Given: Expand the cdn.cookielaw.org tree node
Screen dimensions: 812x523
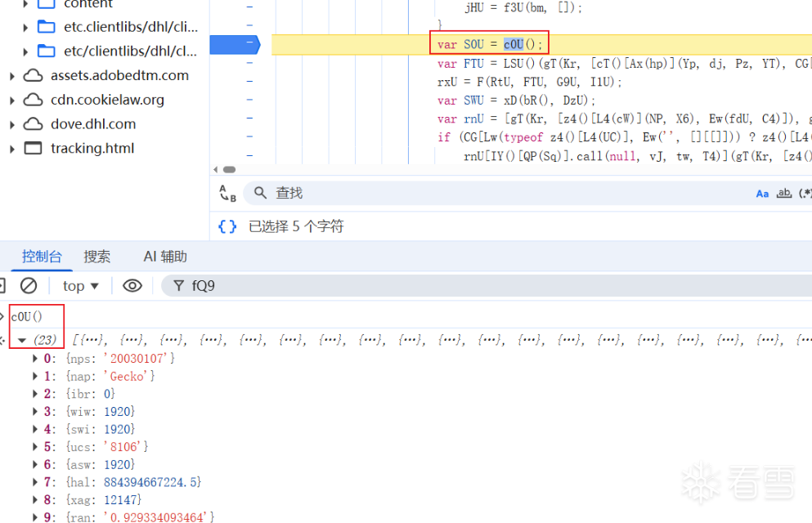Looking at the screenshot, I should (x=12, y=101).
